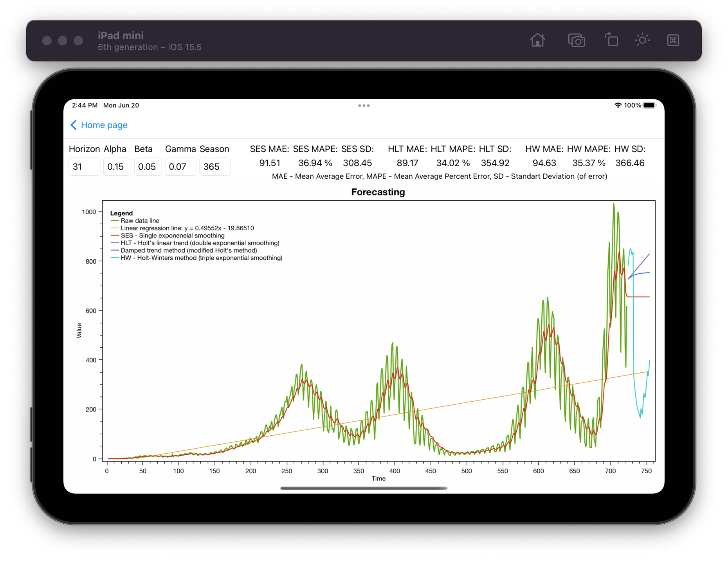Click the SES MAPE value 36.94 %
The height and width of the screenshot is (564, 728).
[x=315, y=163]
